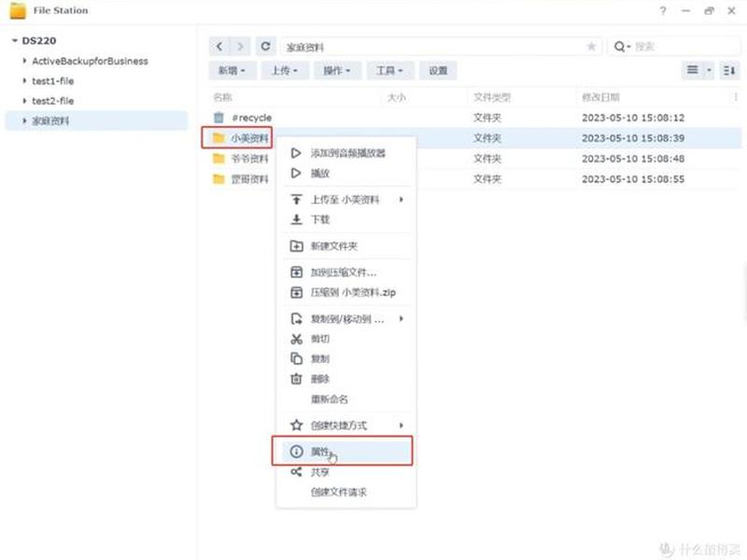Choose 复制 in the context menu
Screen dimensions: 747x560
click(x=347, y=358)
